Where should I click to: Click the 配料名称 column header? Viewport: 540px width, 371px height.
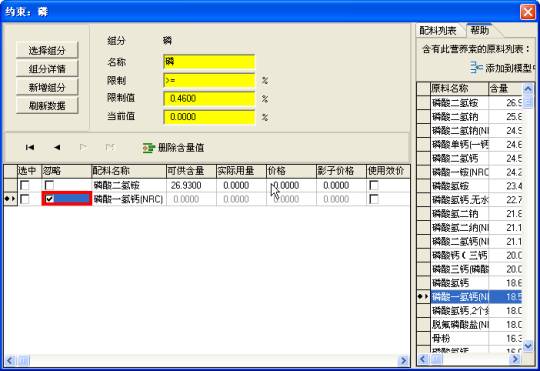click(129, 171)
